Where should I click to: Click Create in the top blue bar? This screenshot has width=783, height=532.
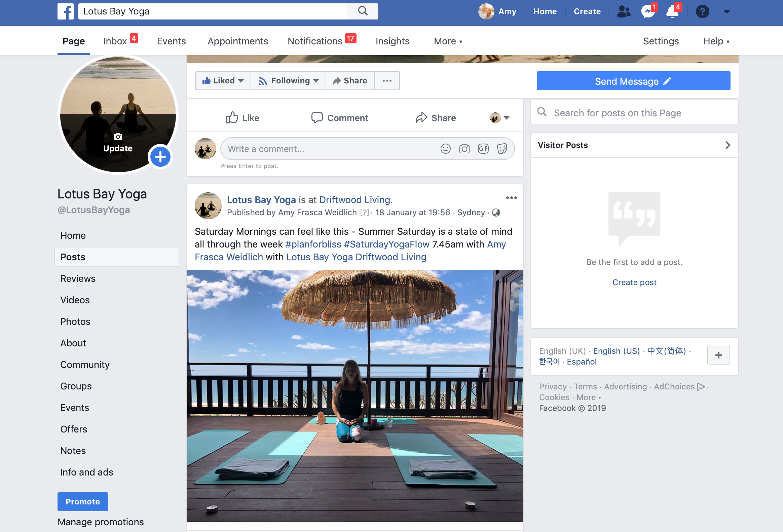coord(587,11)
